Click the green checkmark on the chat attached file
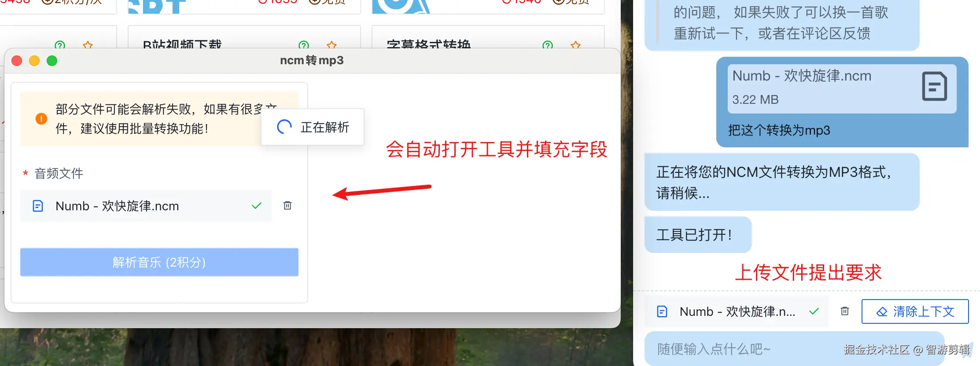The height and width of the screenshot is (366, 980). (x=814, y=311)
